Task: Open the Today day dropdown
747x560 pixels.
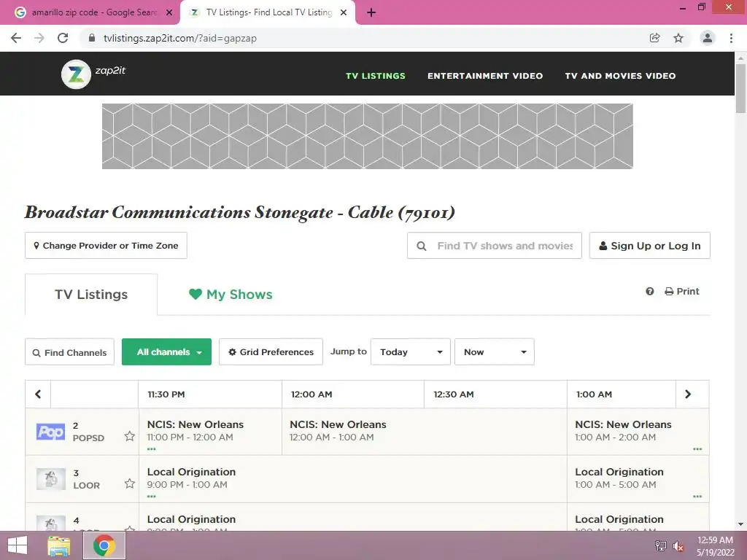Action: [411, 352]
